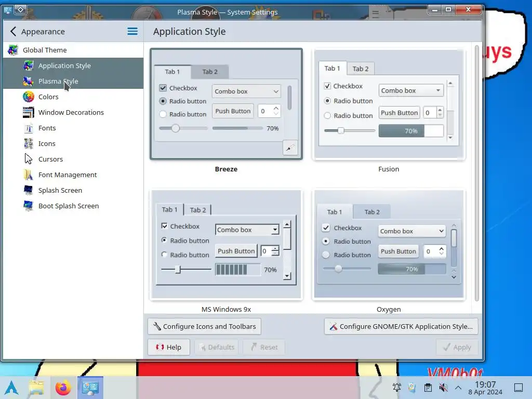This screenshot has width=532, height=399.
Task: Open the Combo box in Breeze preview
Action: (246, 91)
